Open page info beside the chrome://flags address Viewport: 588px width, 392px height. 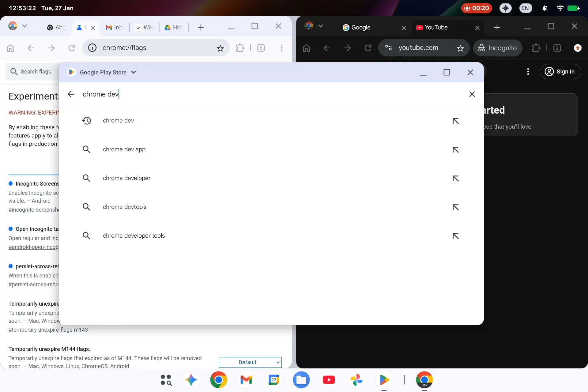click(x=92, y=48)
